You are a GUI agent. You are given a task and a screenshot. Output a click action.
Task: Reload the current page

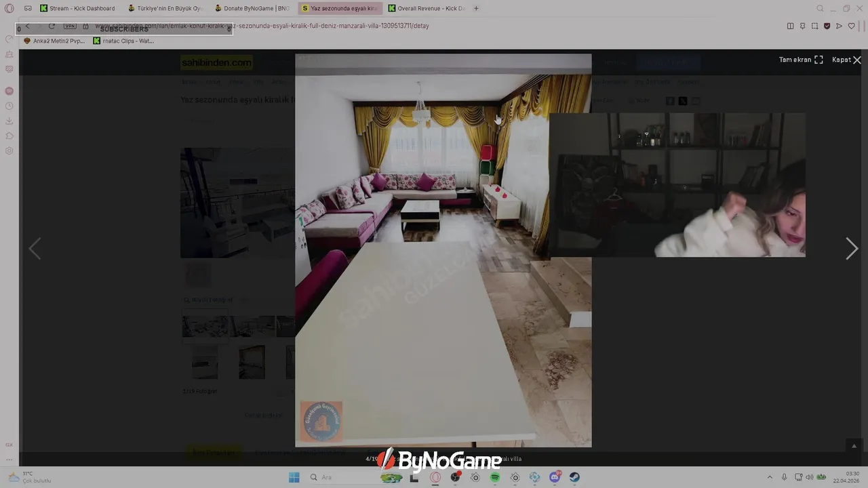pos(52,26)
